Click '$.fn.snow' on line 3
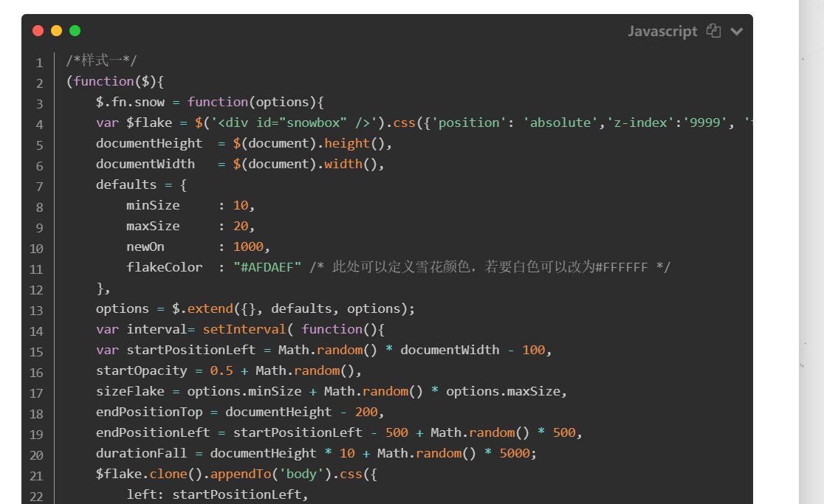 point(130,102)
